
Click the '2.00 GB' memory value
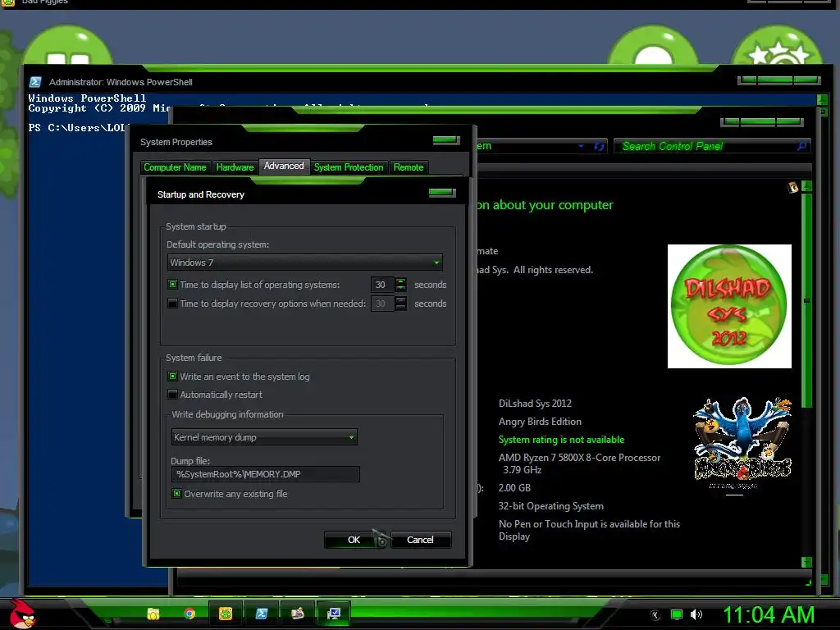click(x=514, y=488)
